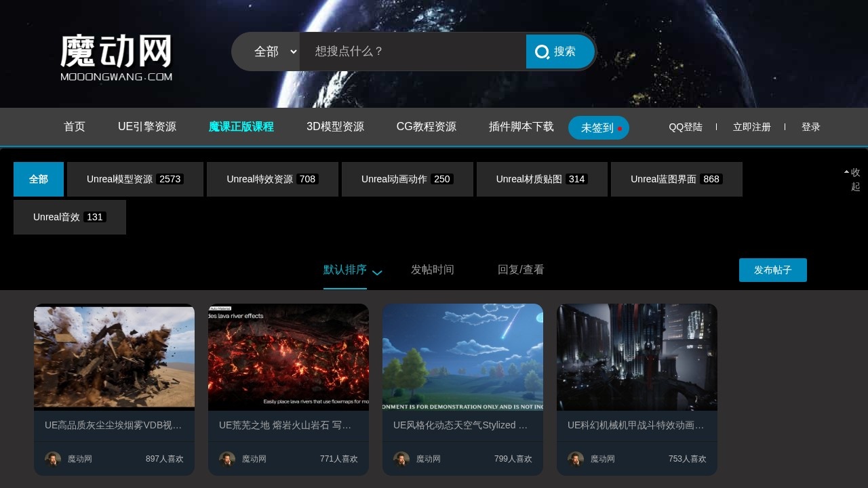Click the QQ登陆 link

tap(686, 127)
